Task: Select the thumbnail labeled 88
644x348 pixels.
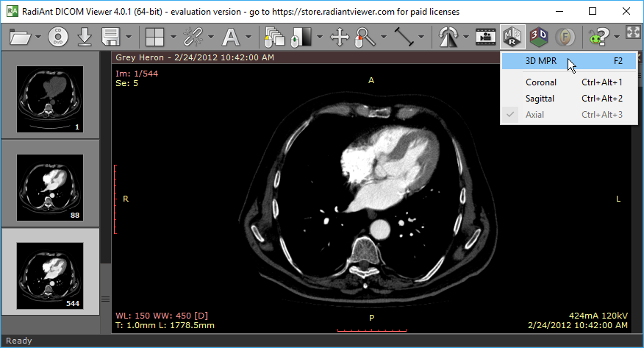Action: pos(49,182)
